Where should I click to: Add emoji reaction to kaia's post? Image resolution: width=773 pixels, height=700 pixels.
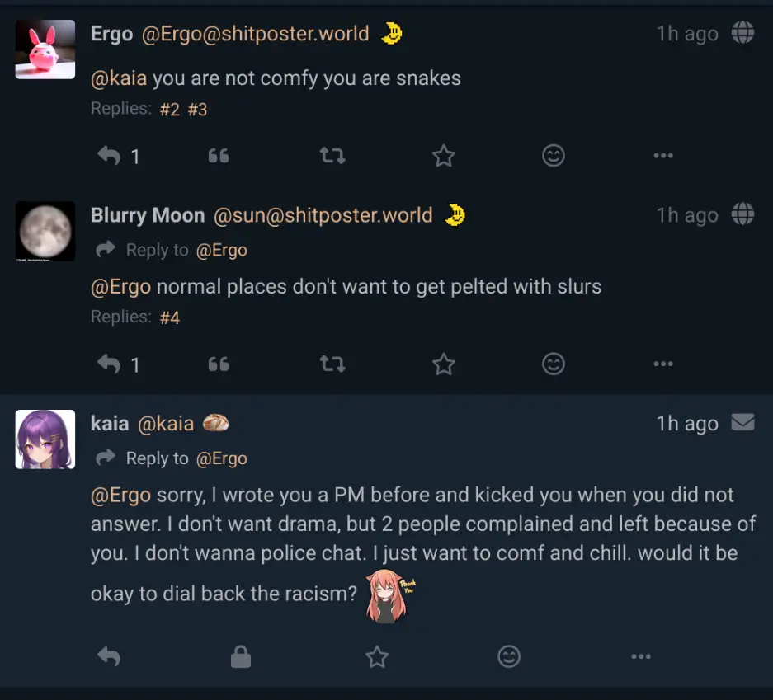tap(510, 656)
